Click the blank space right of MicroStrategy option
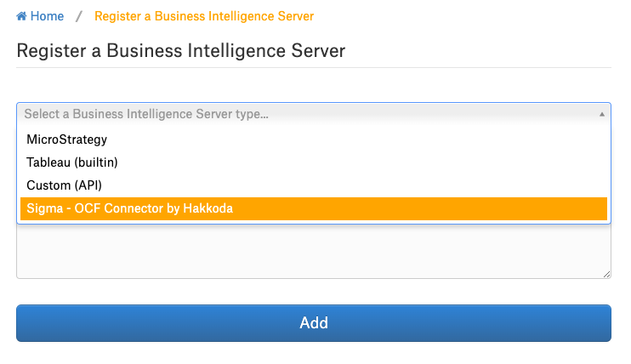The width and height of the screenshot is (631, 364). click(356, 139)
